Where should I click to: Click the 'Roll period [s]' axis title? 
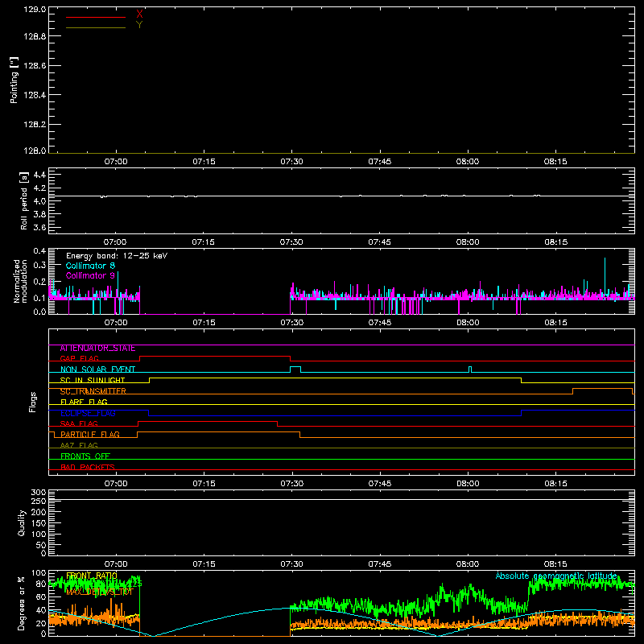pyautogui.click(x=24, y=200)
